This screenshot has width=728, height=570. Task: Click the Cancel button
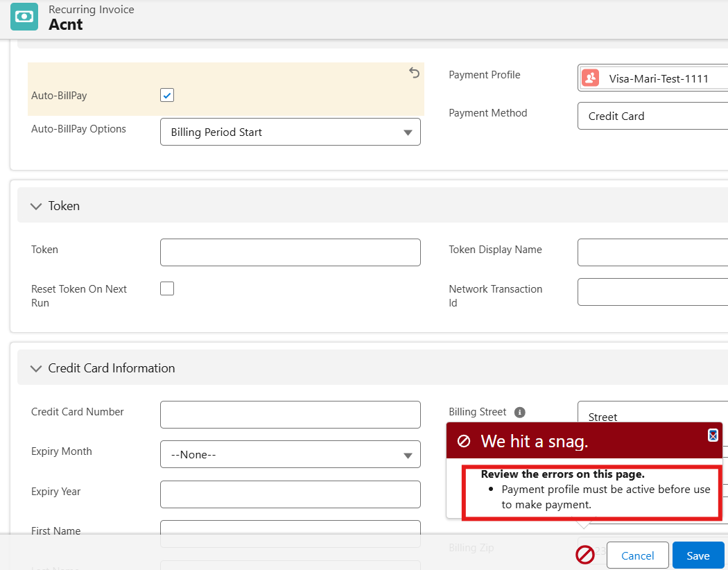click(x=637, y=555)
